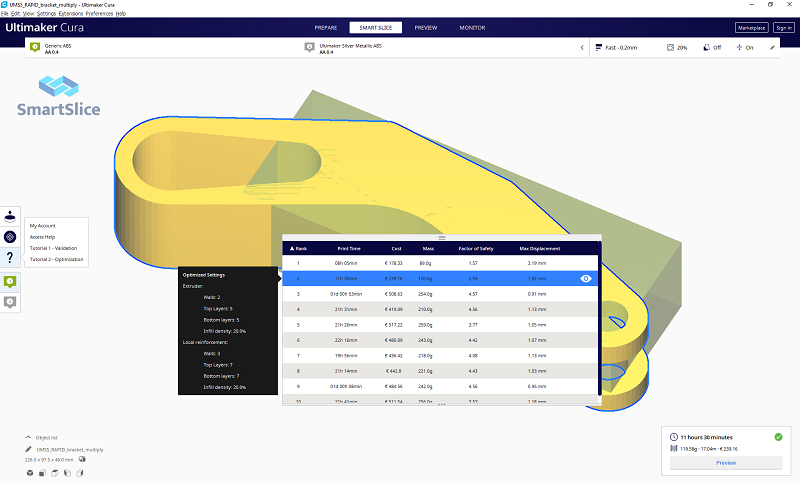Click the 20% infill density icon
The width and height of the screenshot is (800, 483).
[670, 47]
